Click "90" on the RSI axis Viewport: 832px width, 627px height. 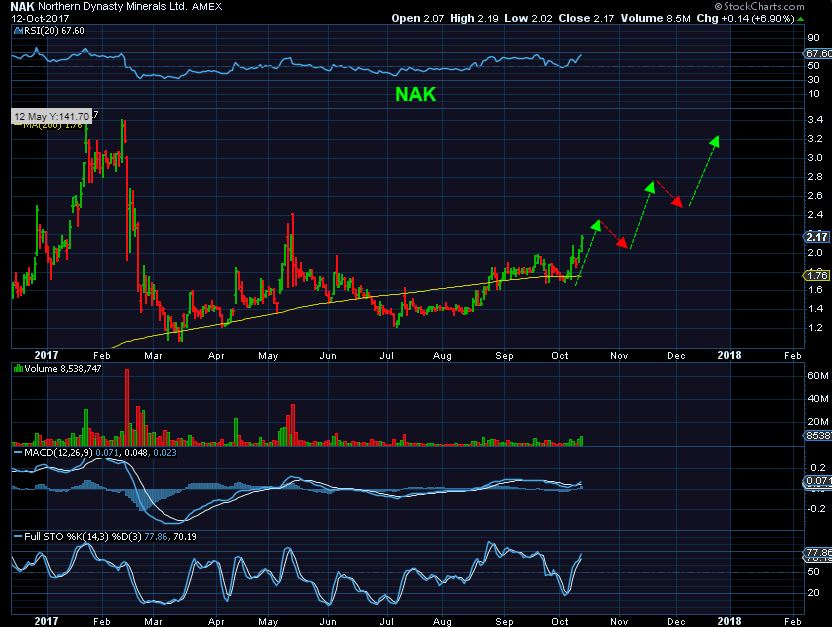tap(813, 38)
